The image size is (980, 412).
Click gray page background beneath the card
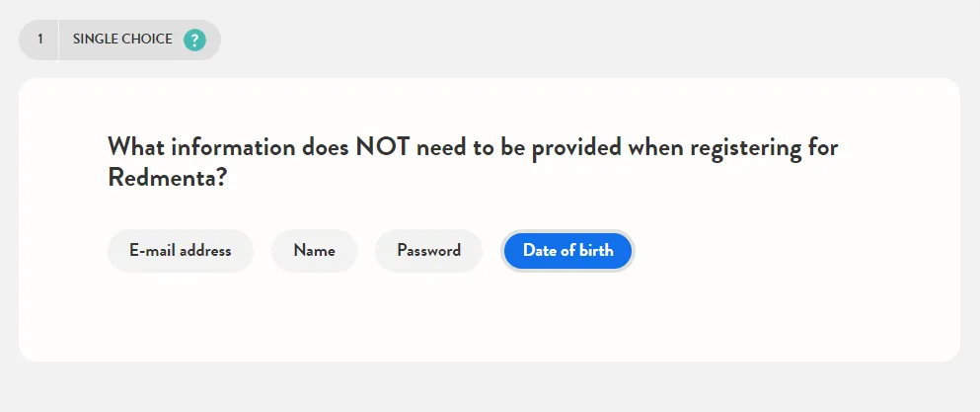coord(490,388)
